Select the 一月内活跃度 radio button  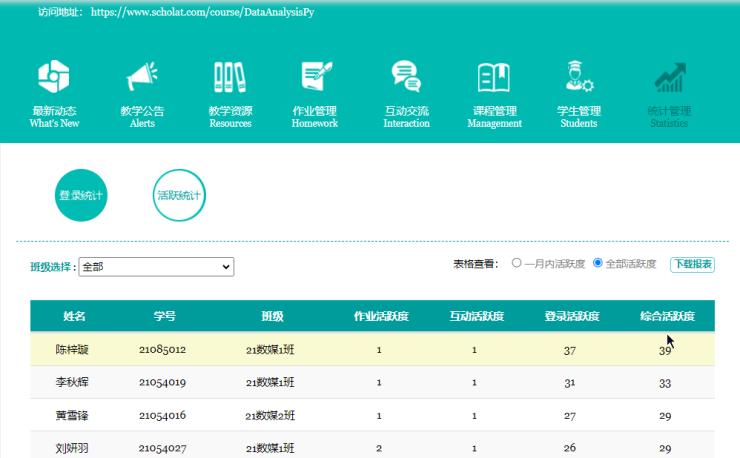tap(517, 264)
